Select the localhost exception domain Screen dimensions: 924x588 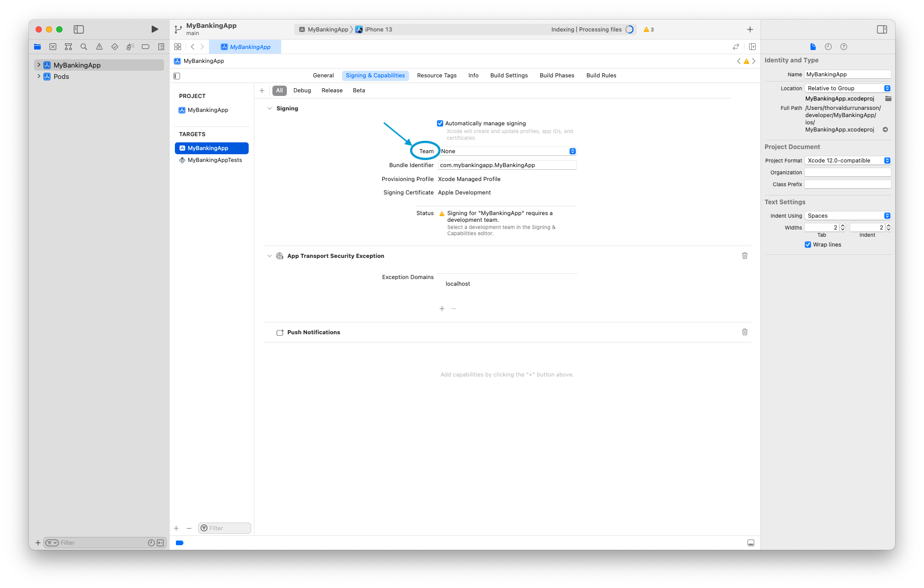(x=458, y=284)
